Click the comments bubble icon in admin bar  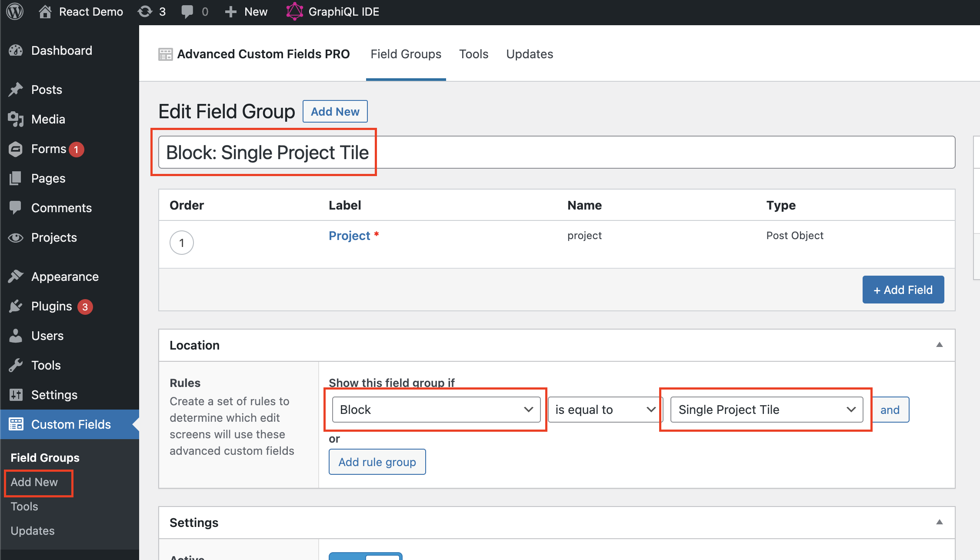click(x=188, y=11)
